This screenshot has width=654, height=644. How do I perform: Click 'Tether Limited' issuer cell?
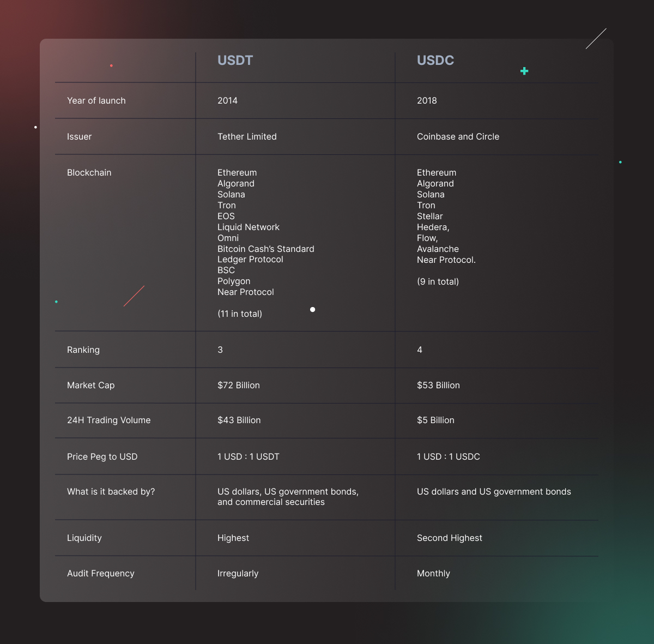coord(247,136)
